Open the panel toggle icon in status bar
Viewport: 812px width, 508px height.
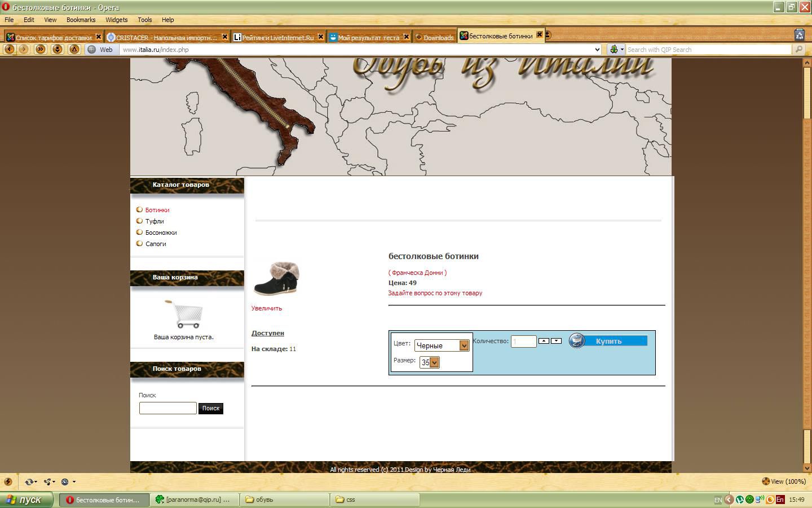(8, 481)
